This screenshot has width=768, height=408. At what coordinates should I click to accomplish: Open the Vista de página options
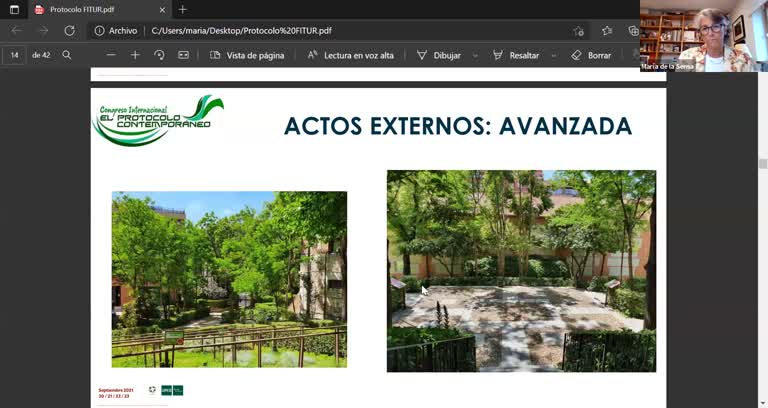[247, 55]
